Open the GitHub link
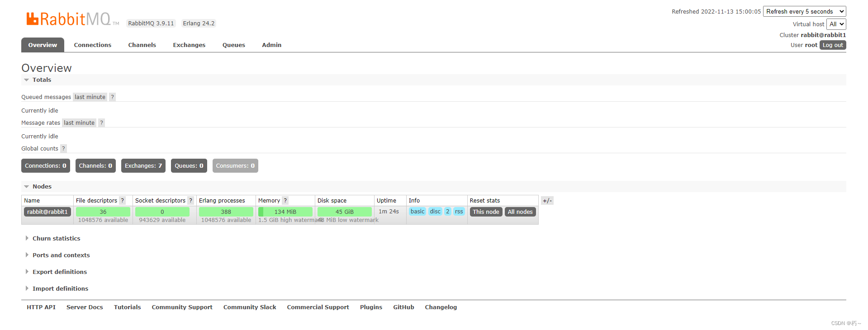 404,307
